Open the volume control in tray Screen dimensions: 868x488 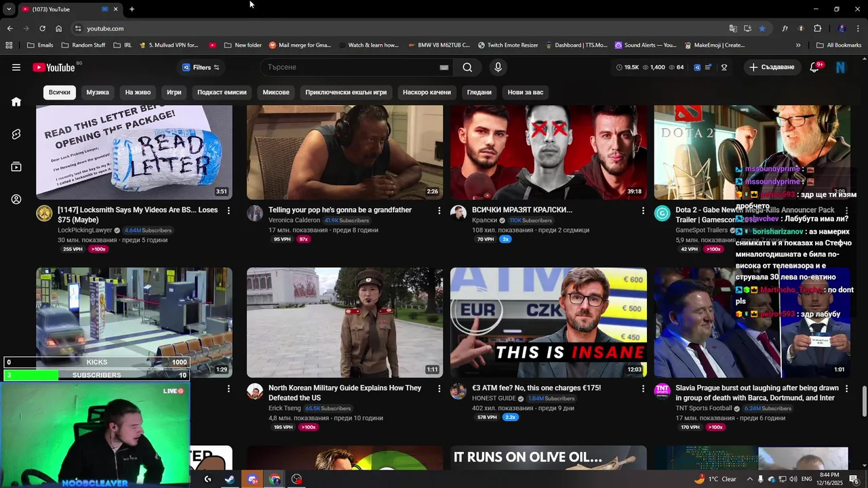(794, 479)
